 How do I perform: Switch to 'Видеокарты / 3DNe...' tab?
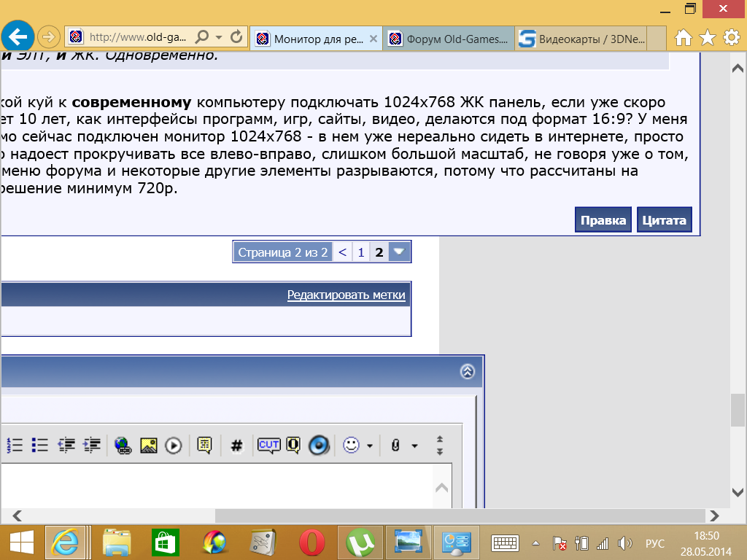(581, 39)
